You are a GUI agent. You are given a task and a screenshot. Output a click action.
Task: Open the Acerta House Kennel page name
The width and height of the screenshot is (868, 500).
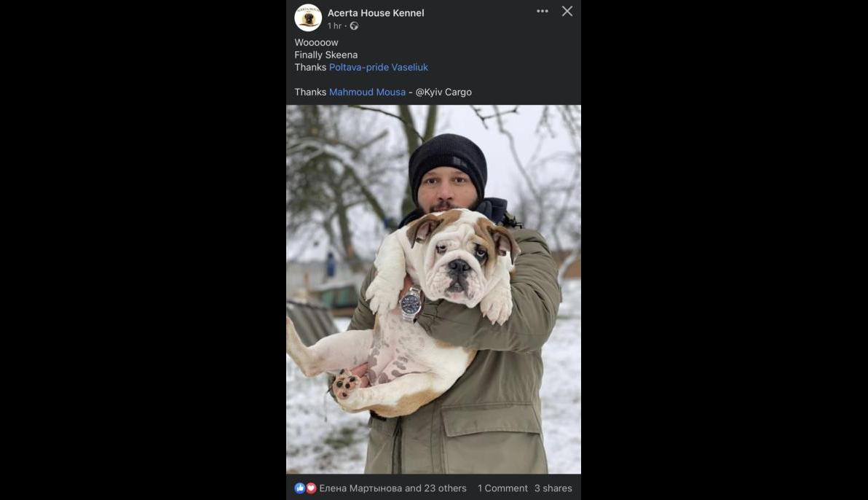coord(375,12)
